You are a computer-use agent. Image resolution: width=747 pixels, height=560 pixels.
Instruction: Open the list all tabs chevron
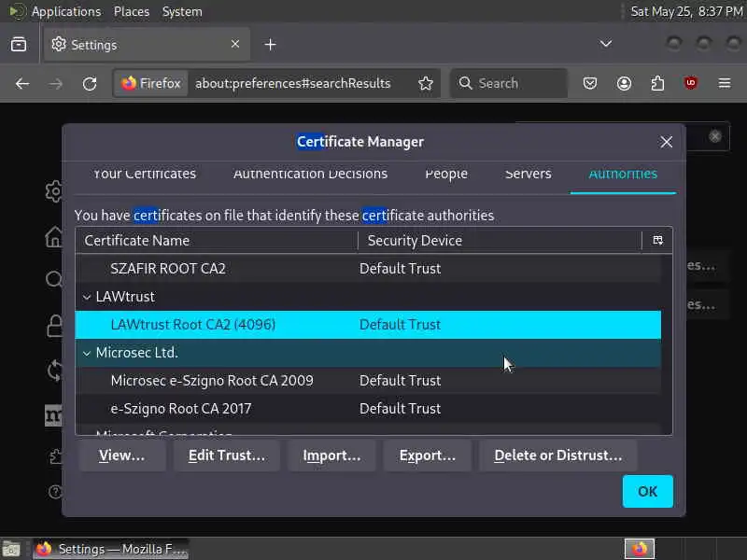605,44
